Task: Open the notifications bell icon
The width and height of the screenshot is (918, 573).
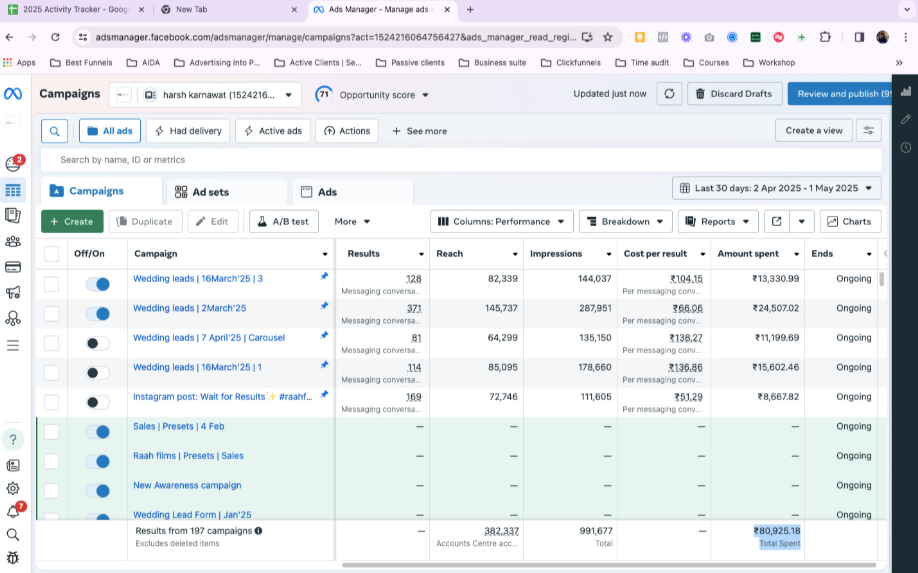Action: point(13,511)
